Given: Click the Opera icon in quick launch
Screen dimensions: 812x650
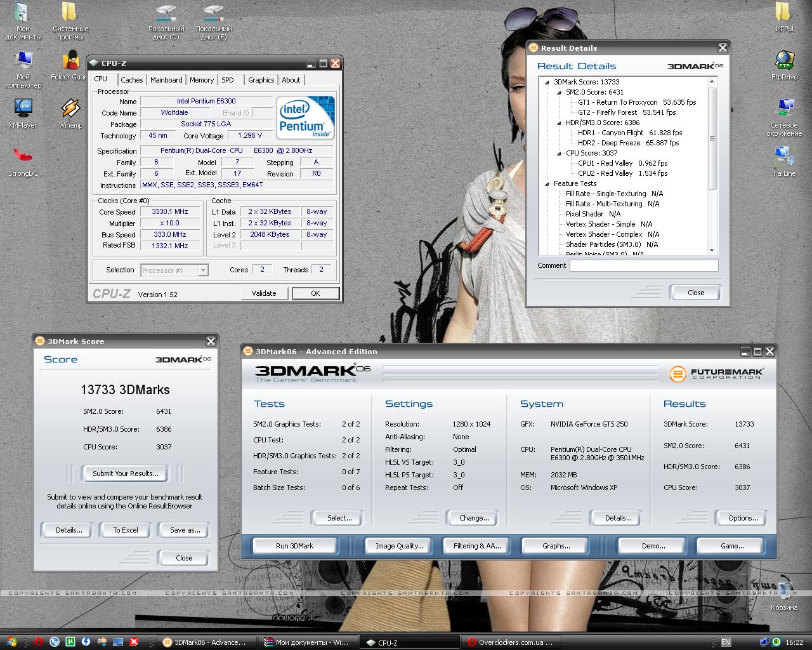Looking at the screenshot, I should pos(39,642).
